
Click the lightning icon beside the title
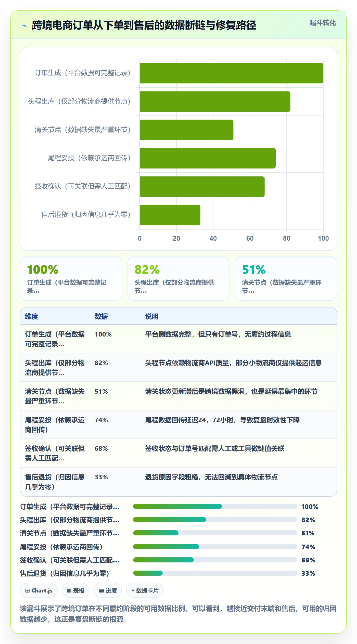(24, 25)
